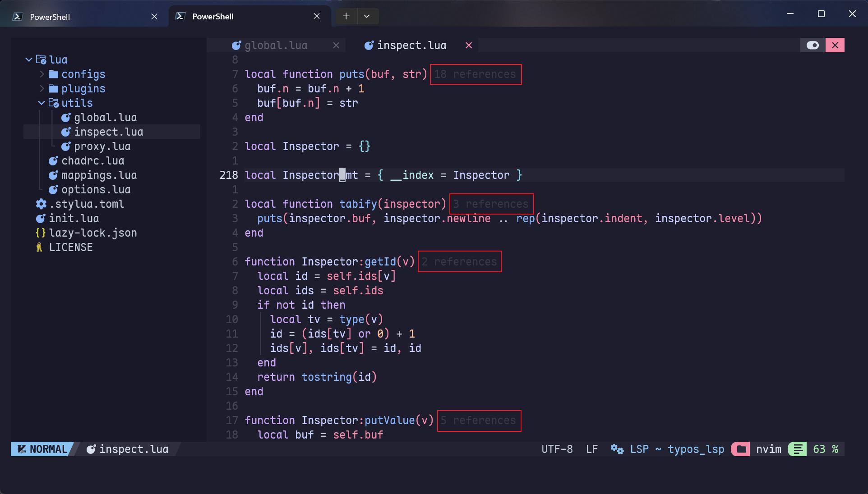Open the new-tab dropdown chevron in the title bar
The height and width of the screenshot is (494, 868).
click(x=367, y=16)
